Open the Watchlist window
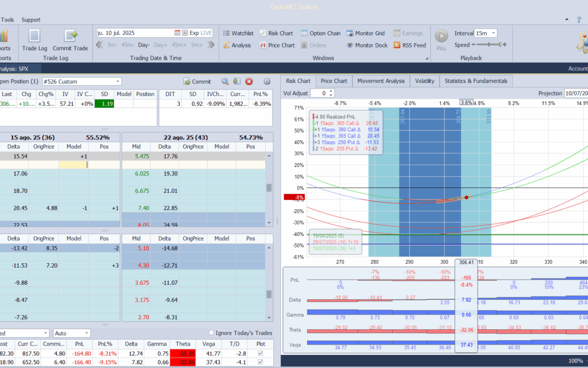 click(238, 33)
